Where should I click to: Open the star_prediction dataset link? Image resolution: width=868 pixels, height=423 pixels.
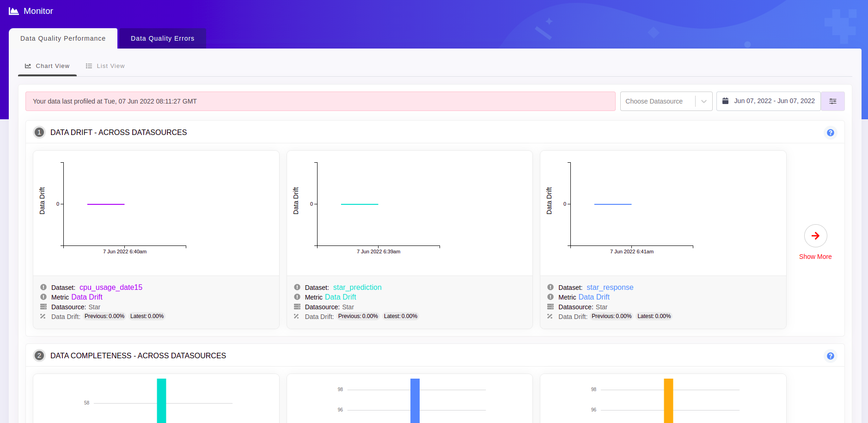357,287
